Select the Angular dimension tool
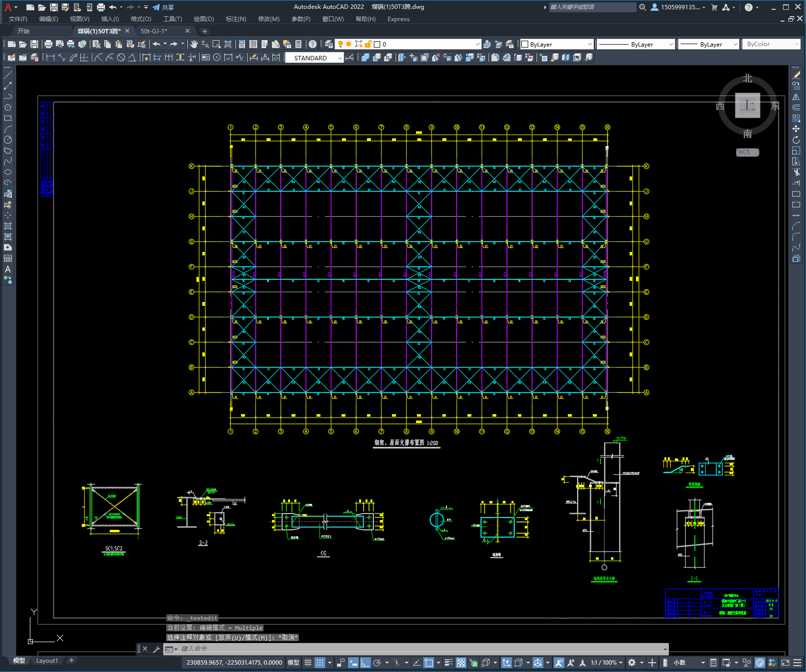806x672 pixels. tap(132, 57)
